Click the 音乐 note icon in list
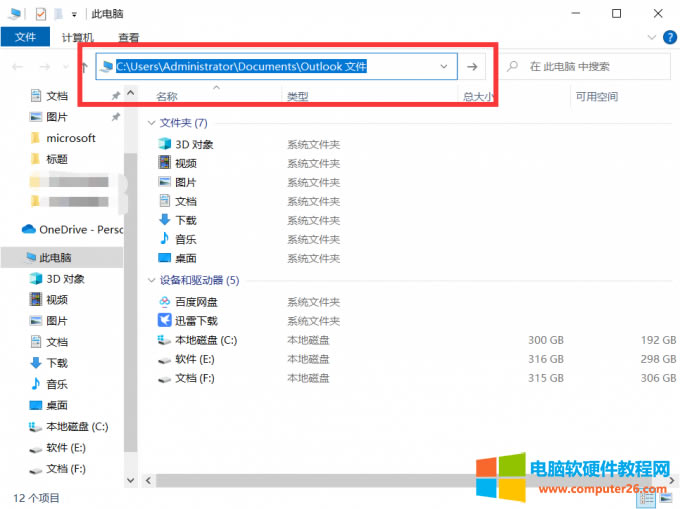The height and width of the screenshot is (509, 680). pyautogui.click(x=164, y=238)
